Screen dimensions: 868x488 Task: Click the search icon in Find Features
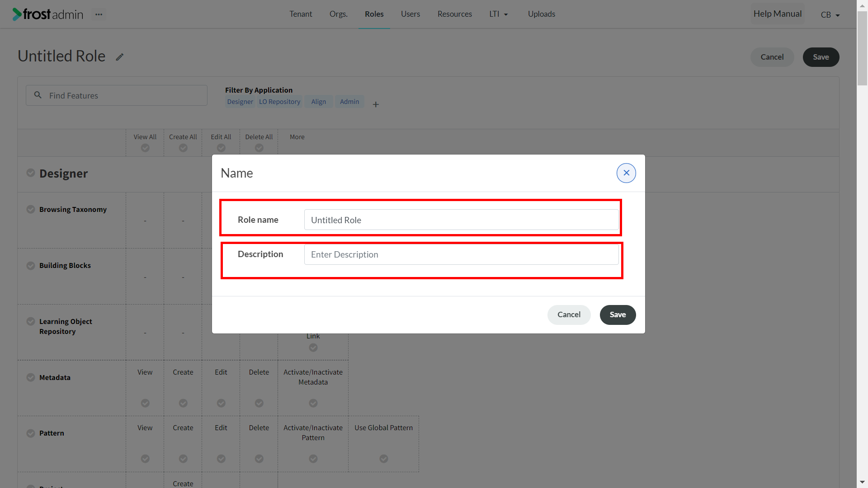[x=38, y=95]
